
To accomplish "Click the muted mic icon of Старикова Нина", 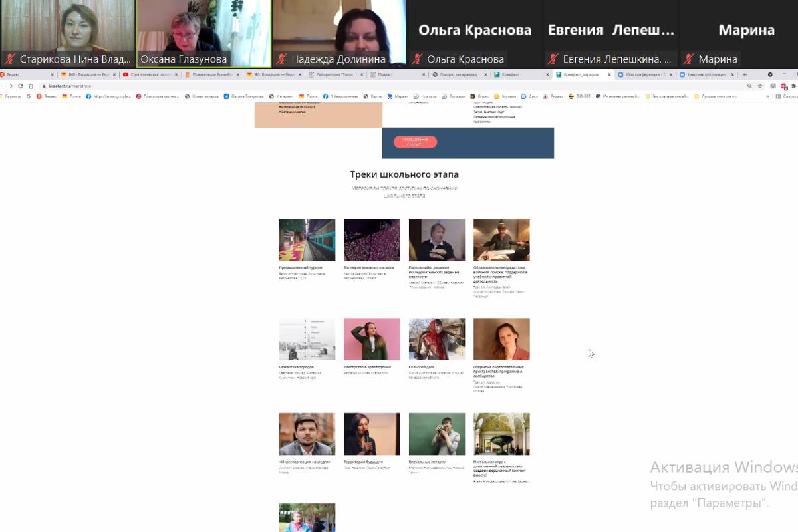I will click(x=10, y=59).
